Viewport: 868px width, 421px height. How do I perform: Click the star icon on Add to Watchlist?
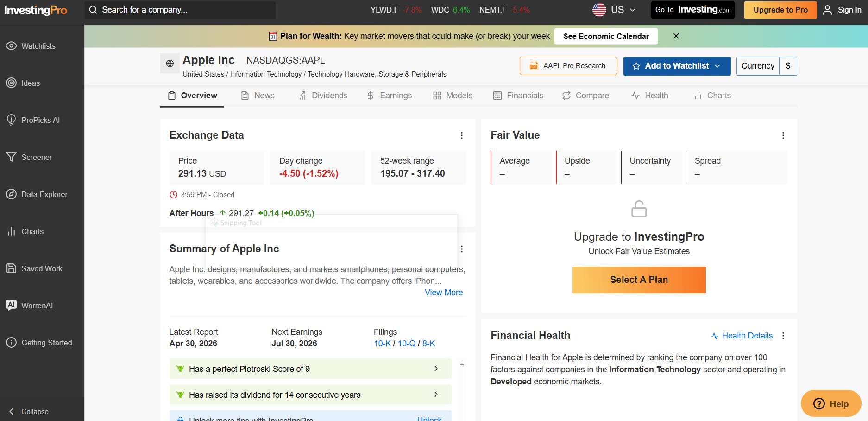[x=636, y=66]
